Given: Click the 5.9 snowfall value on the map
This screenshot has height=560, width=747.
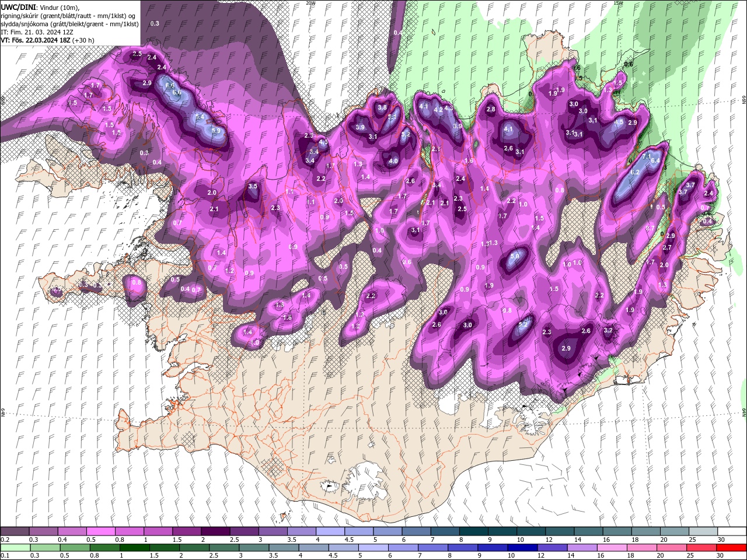Looking at the screenshot, I should [x=216, y=131].
